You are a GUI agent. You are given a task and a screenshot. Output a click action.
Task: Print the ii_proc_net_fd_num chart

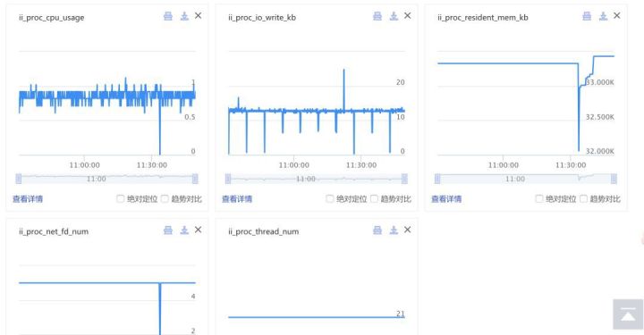point(168,230)
